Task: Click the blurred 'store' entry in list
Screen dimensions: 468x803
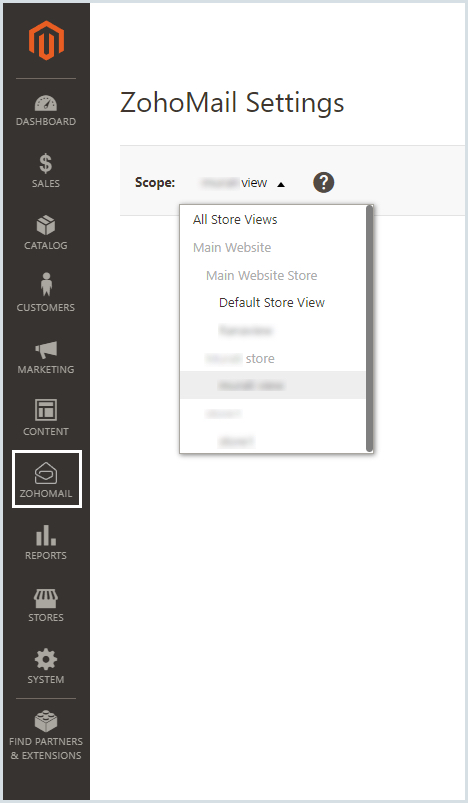Action: pos(240,358)
